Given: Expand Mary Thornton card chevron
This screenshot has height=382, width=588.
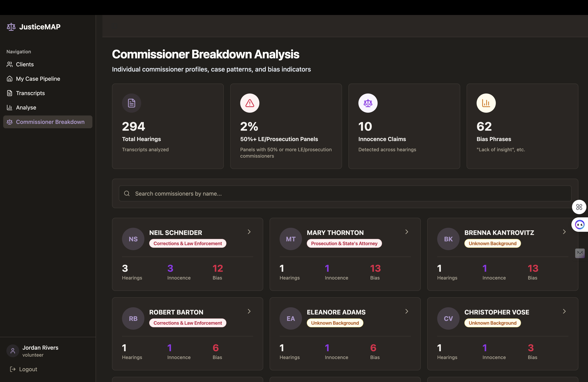Looking at the screenshot, I should tap(407, 232).
